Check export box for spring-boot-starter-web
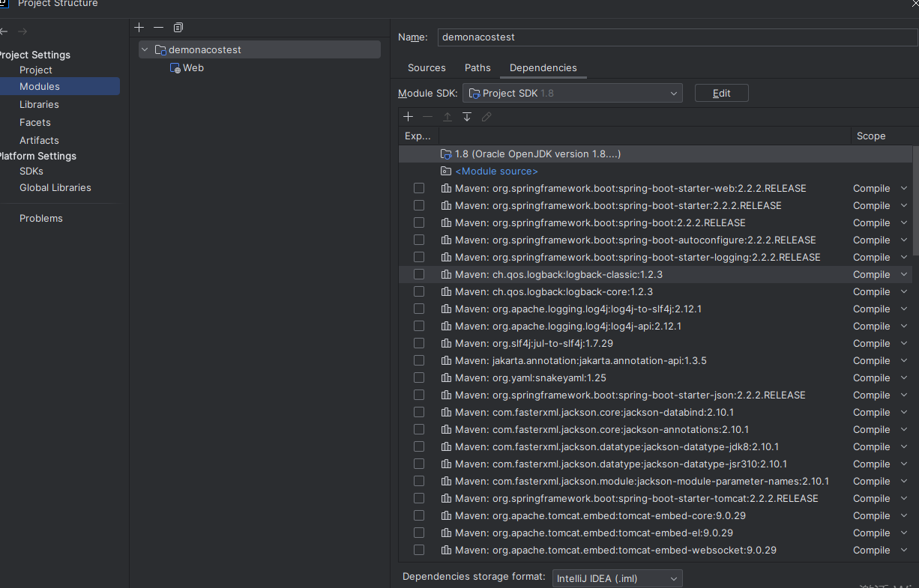This screenshot has width=919, height=588. tap(419, 188)
